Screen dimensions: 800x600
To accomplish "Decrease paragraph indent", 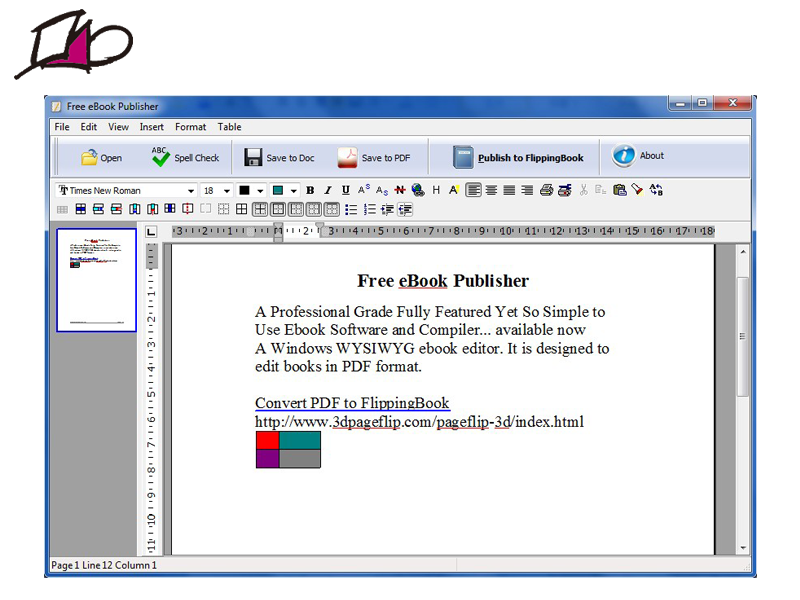I will (x=405, y=209).
